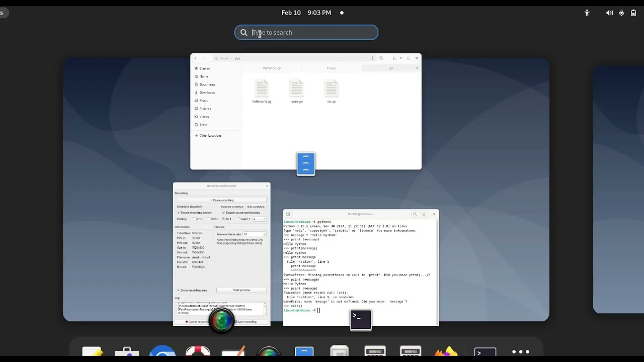Select the pys tab in Files
The height and width of the screenshot is (362, 644).
[390, 68]
